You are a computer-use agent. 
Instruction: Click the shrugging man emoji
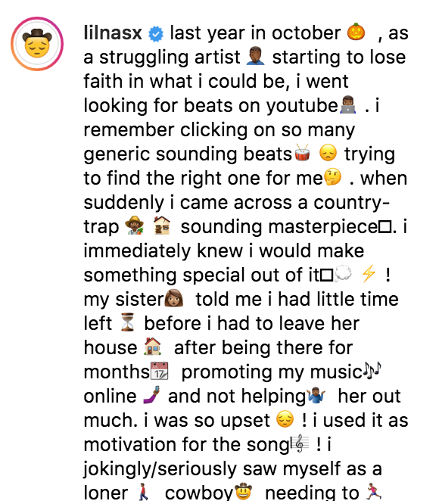coord(316,395)
